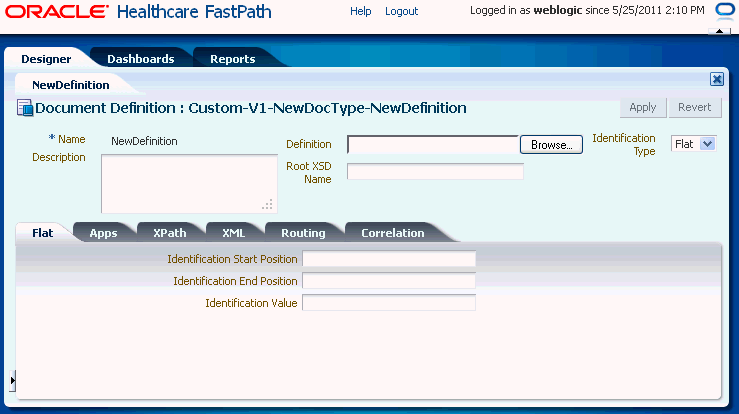Collapse the header with the up arrow
The width and height of the screenshot is (739, 414).
[x=719, y=31]
